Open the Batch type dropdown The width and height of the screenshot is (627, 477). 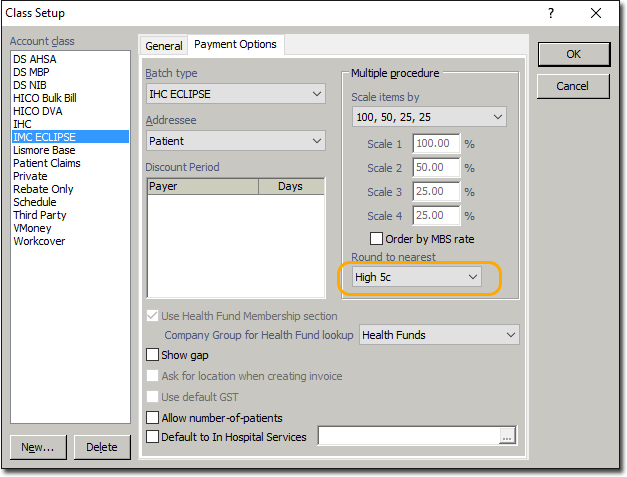point(235,94)
